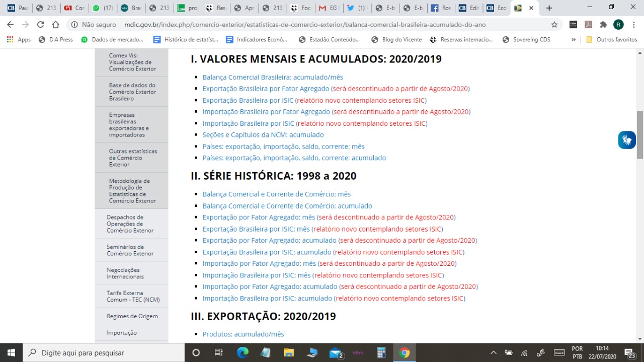Open the Apps bookmarks shortcut
The height and width of the screenshot is (362, 644).
[19, 39]
